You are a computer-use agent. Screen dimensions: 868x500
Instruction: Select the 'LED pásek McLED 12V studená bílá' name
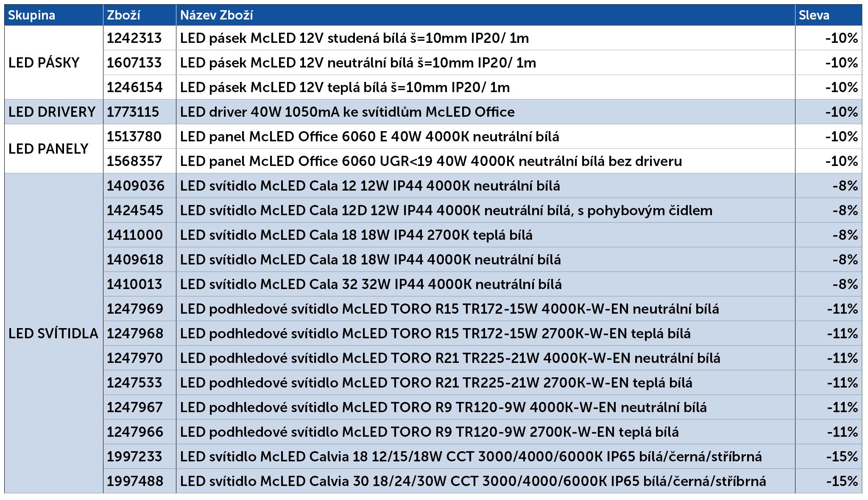tap(354, 38)
